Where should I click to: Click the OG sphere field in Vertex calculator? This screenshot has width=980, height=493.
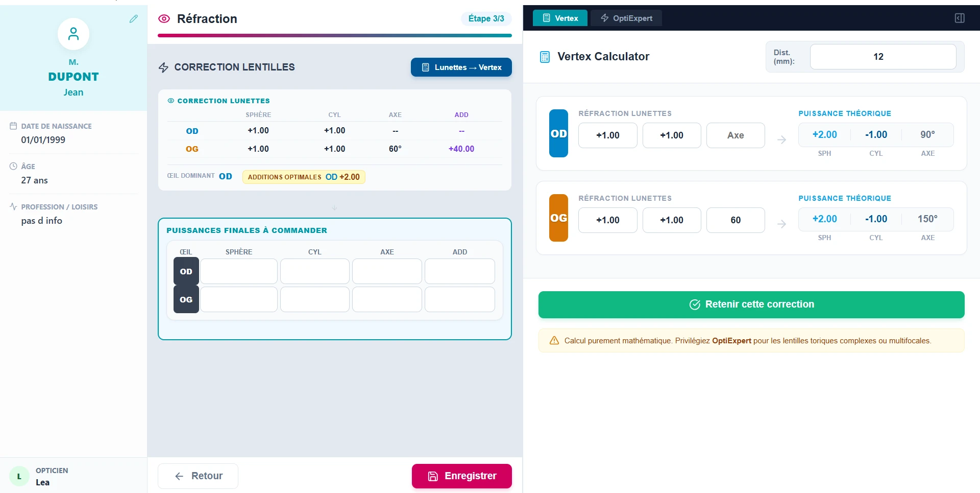(608, 220)
